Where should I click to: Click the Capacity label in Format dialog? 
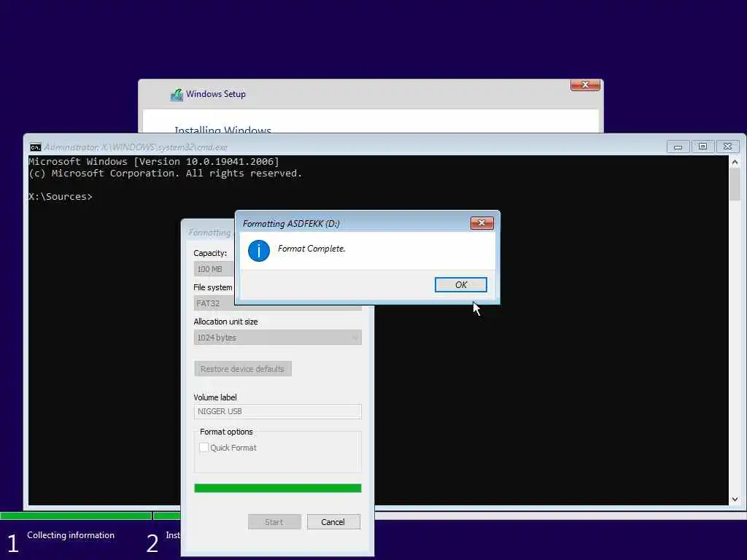[x=210, y=253]
